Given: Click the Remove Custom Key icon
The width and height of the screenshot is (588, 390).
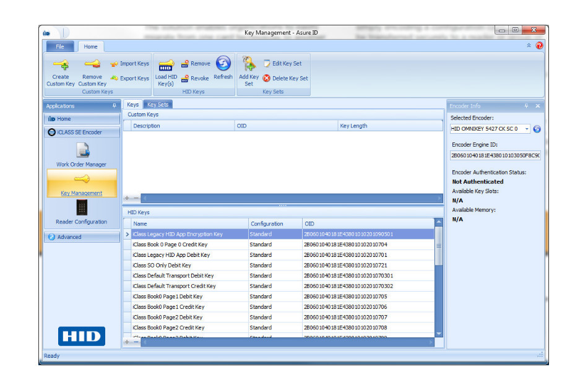Looking at the screenshot, I should pos(92,64).
